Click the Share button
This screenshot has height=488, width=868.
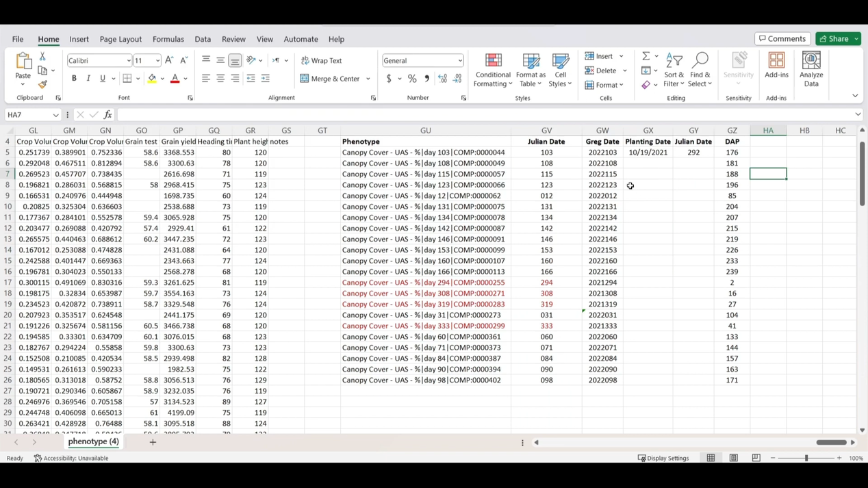click(x=833, y=39)
